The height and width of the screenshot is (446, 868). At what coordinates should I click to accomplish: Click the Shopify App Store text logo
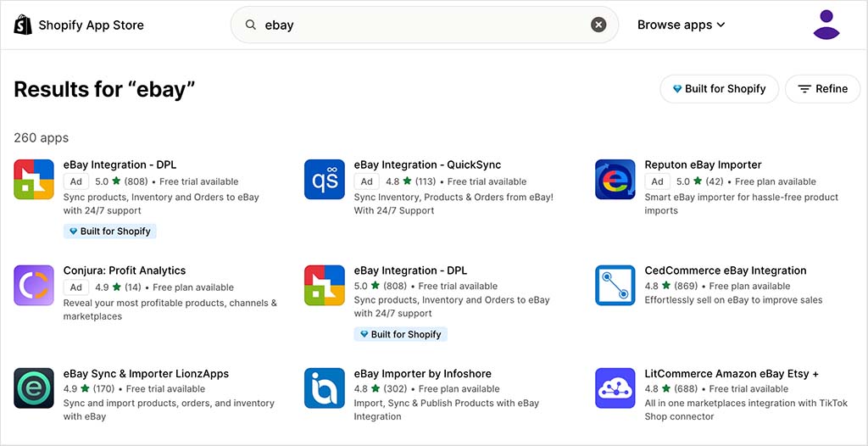[92, 25]
